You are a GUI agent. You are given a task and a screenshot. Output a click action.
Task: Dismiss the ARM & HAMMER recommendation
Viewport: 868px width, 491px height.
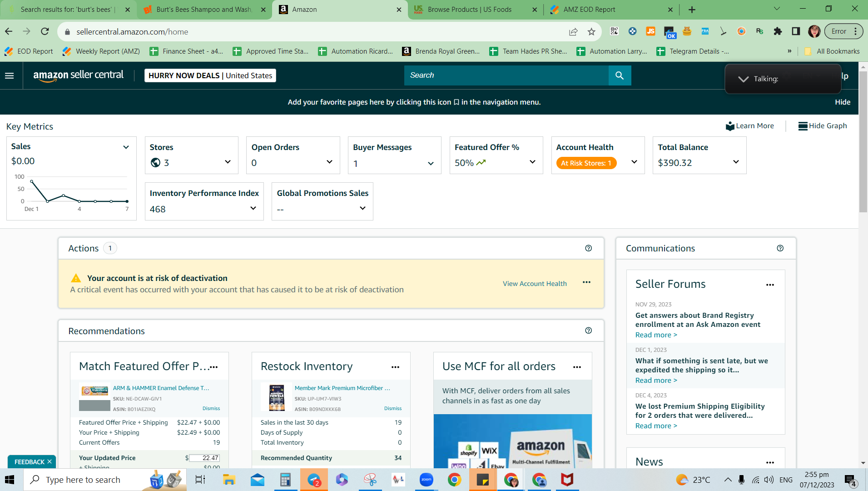(x=211, y=408)
